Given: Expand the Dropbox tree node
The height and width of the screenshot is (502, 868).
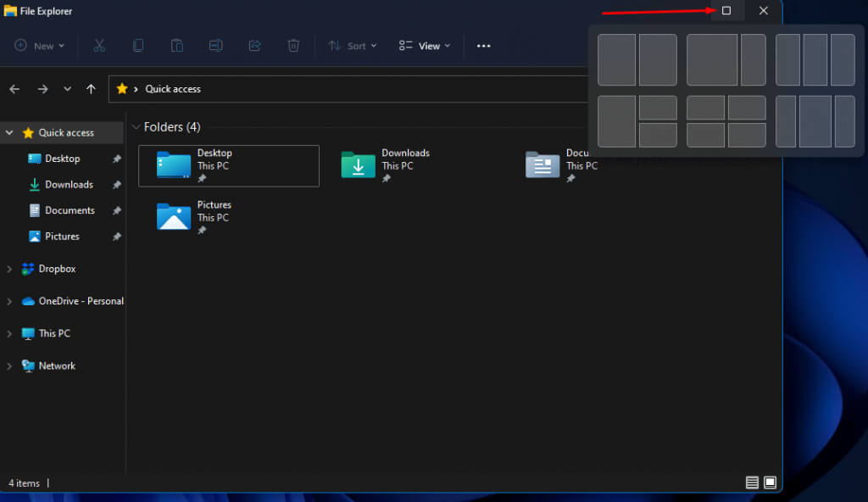Looking at the screenshot, I should 9,269.
